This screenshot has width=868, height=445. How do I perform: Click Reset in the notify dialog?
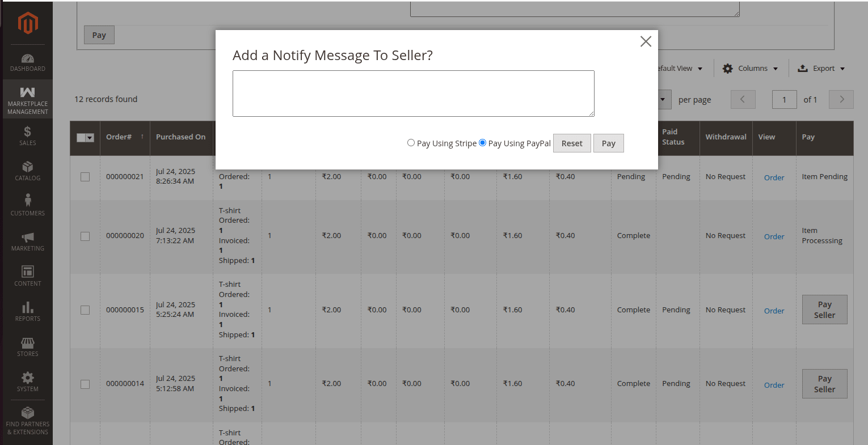click(x=572, y=143)
